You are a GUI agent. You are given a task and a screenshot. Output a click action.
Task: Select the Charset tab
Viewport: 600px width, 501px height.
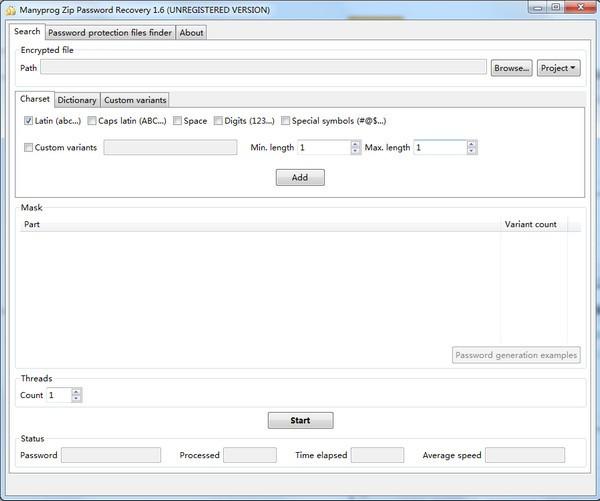35,99
